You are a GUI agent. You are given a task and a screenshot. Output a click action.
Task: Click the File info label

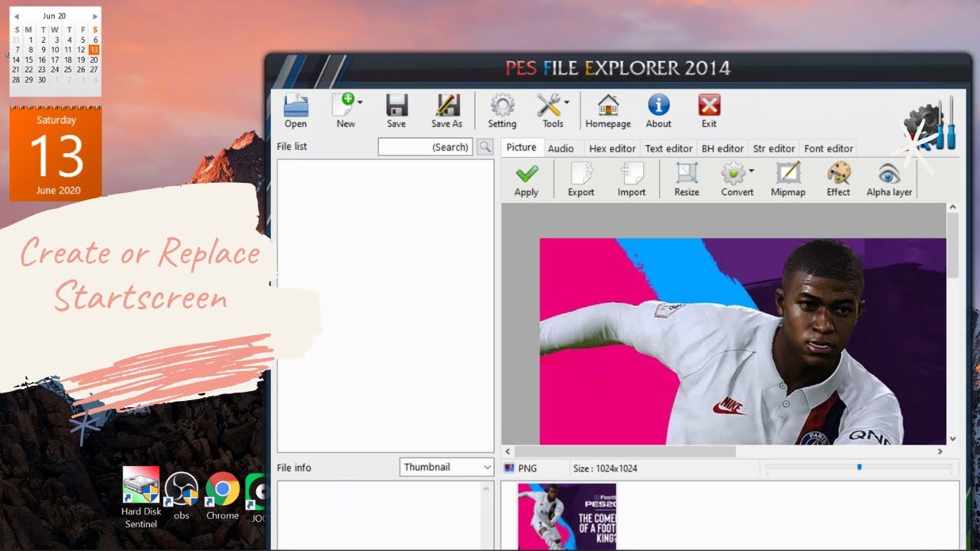click(x=294, y=468)
